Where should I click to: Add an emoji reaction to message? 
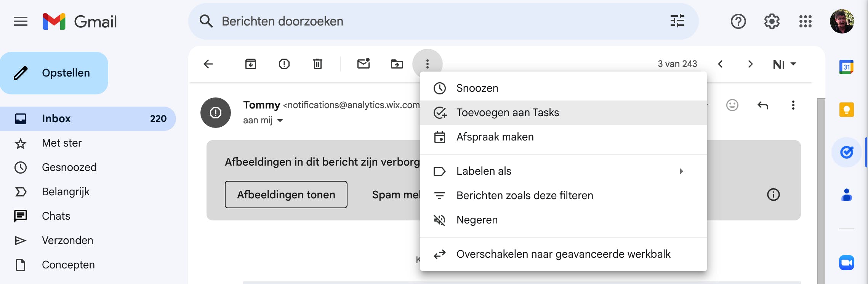(x=732, y=105)
